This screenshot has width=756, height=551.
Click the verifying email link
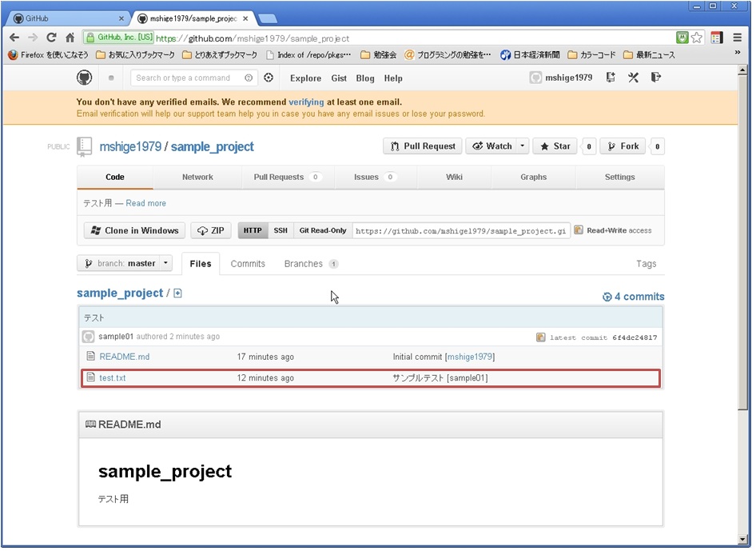pyautogui.click(x=306, y=102)
